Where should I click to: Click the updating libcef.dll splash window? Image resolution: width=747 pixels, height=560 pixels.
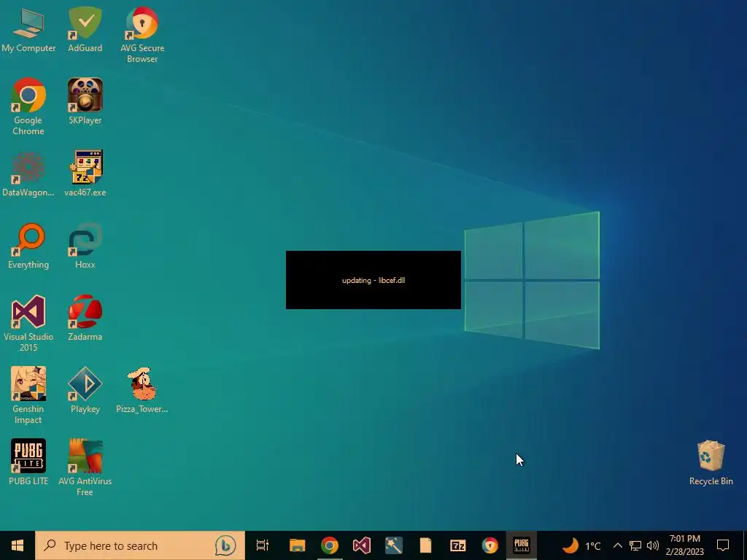point(373,280)
